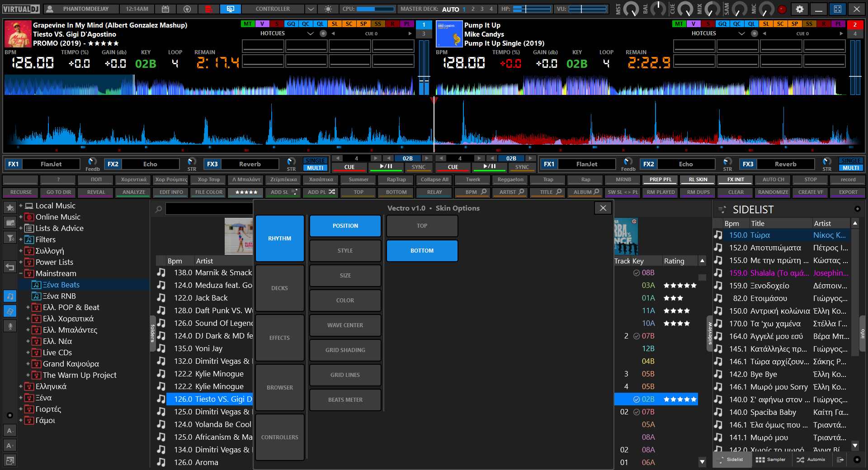Click the RANDOMIZE button
The width and height of the screenshot is (868, 470).
tap(773, 192)
